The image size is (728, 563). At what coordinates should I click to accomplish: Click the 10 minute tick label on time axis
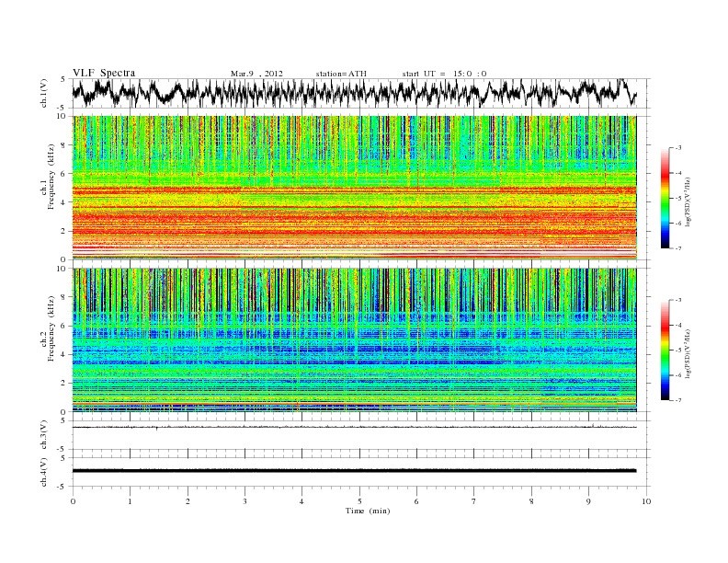646,501
